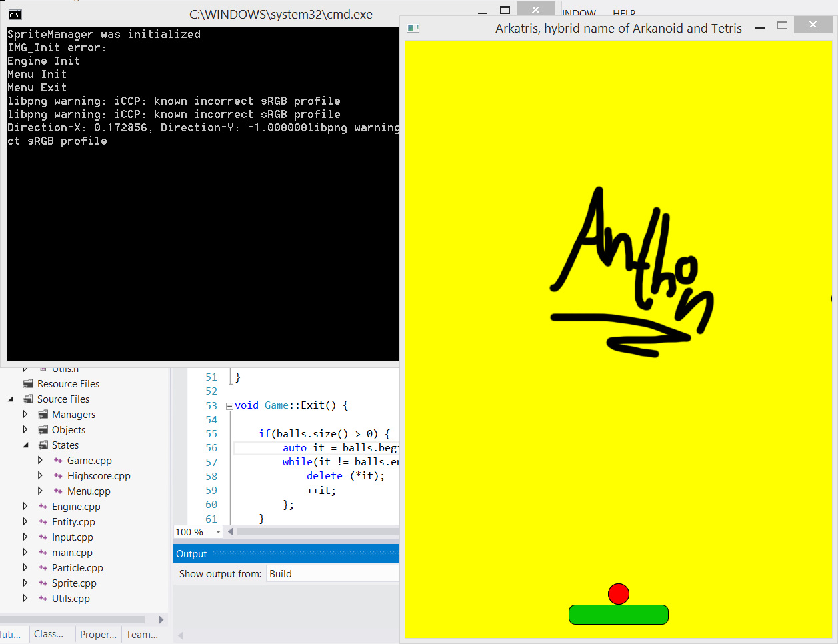Switch to the Properties tab
The width and height of the screenshot is (838, 644).
[98, 634]
